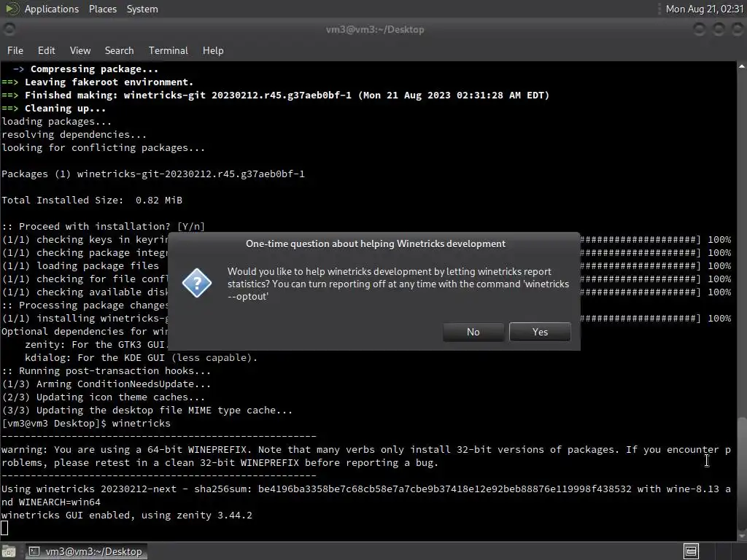Viewport: 747px width, 560px height.
Task: Click the 'resolving dependencies...' line
Action: coord(74,135)
